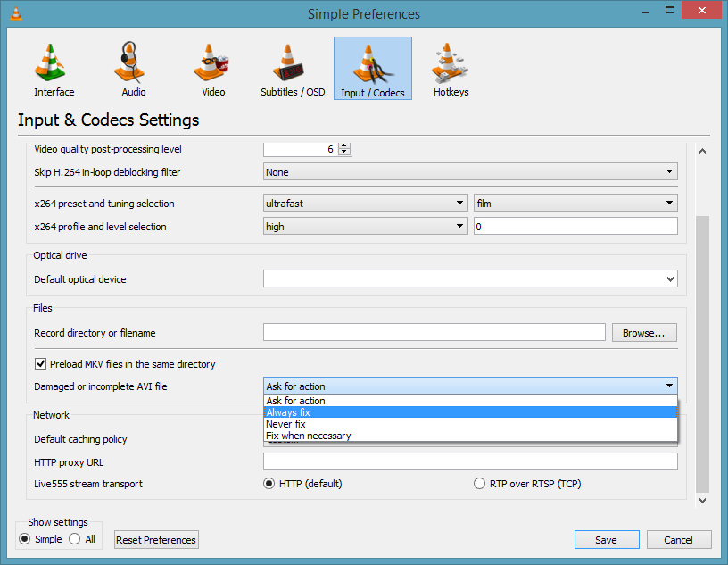Viewport: 728px width, 565px height.
Task: Open the Video preferences cone icon
Action: [x=211, y=63]
